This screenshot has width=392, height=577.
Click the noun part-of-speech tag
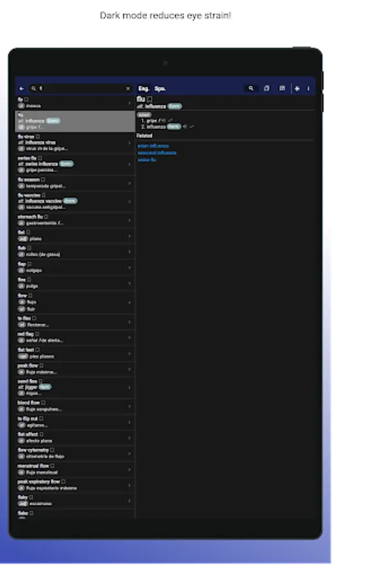click(x=143, y=115)
